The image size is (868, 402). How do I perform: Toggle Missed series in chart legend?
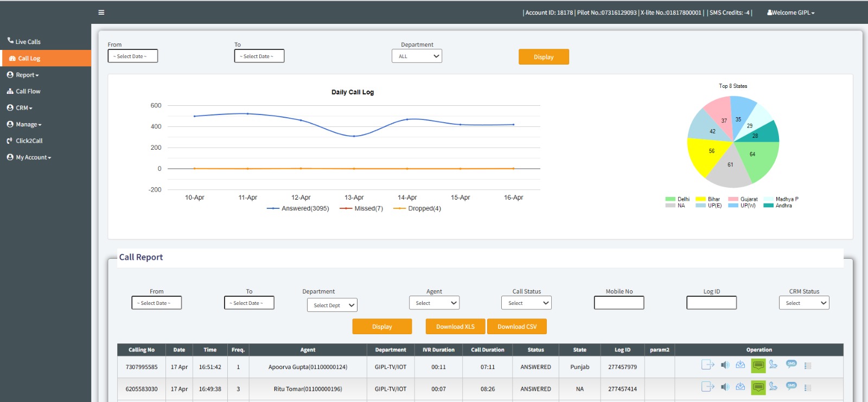[361, 209]
